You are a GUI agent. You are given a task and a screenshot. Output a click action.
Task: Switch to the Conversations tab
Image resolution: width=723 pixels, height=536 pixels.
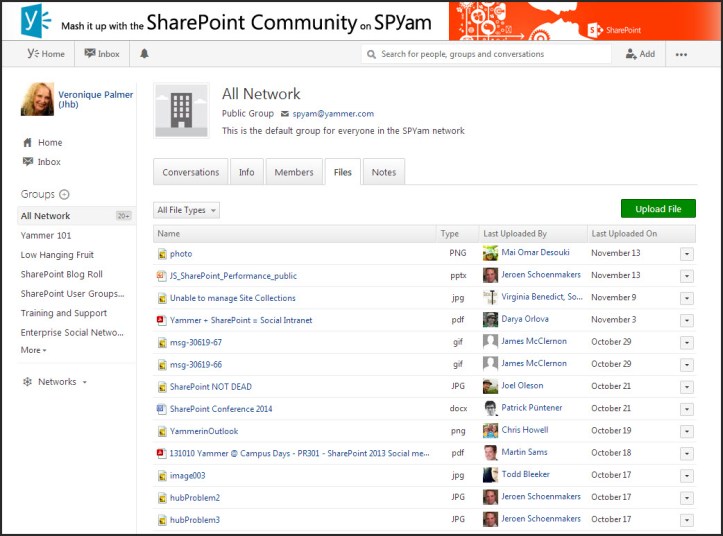click(x=190, y=172)
